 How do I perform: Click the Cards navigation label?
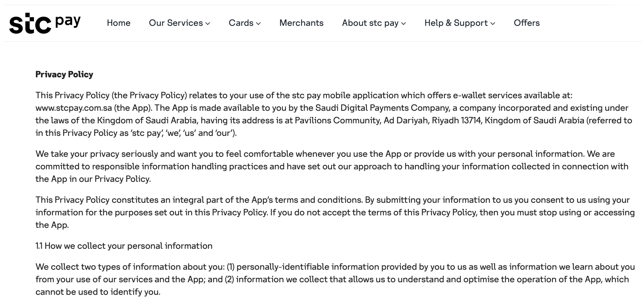coord(241,23)
